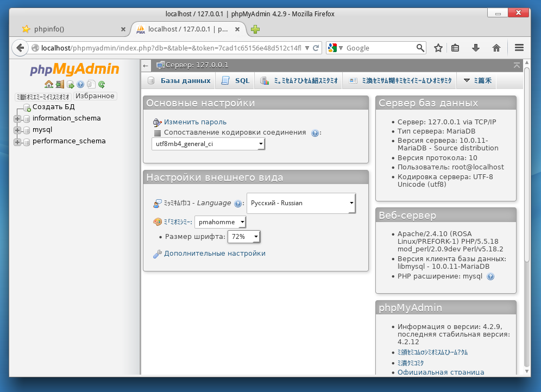Open the 72% font size dropdown
The image size is (541, 392).
[x=244, y=237]
